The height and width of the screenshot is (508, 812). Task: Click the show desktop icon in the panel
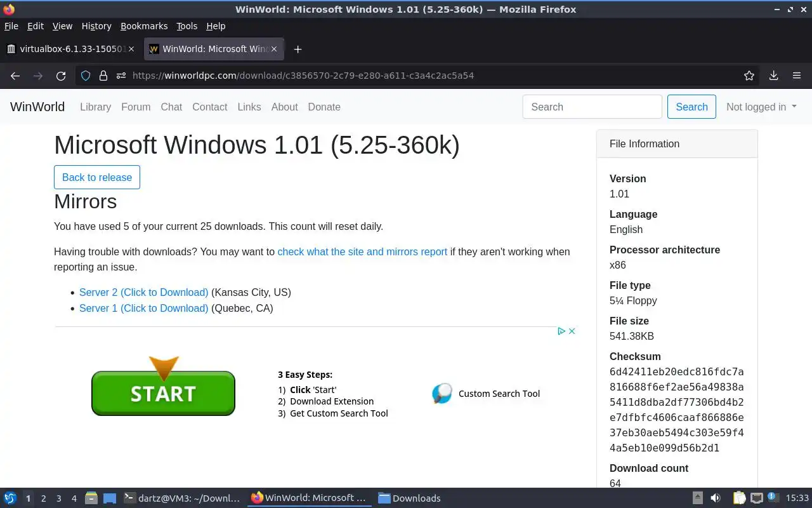click(x=110, y=498)
